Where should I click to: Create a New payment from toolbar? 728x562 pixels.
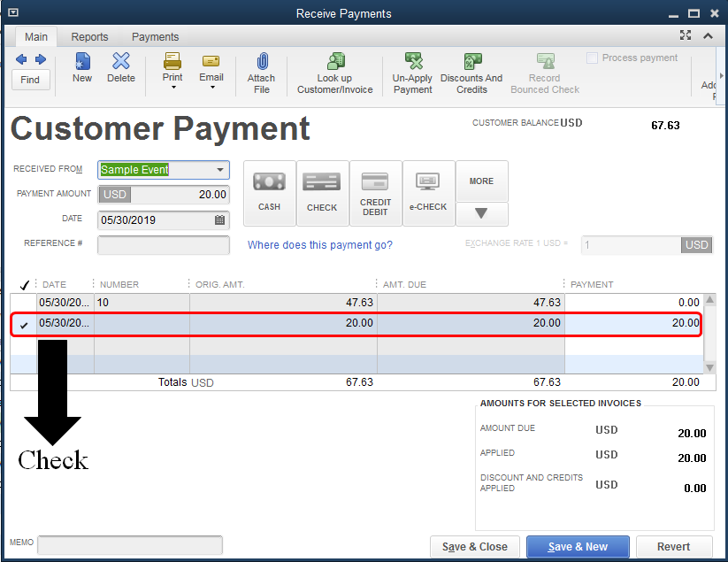click(82, 68)
